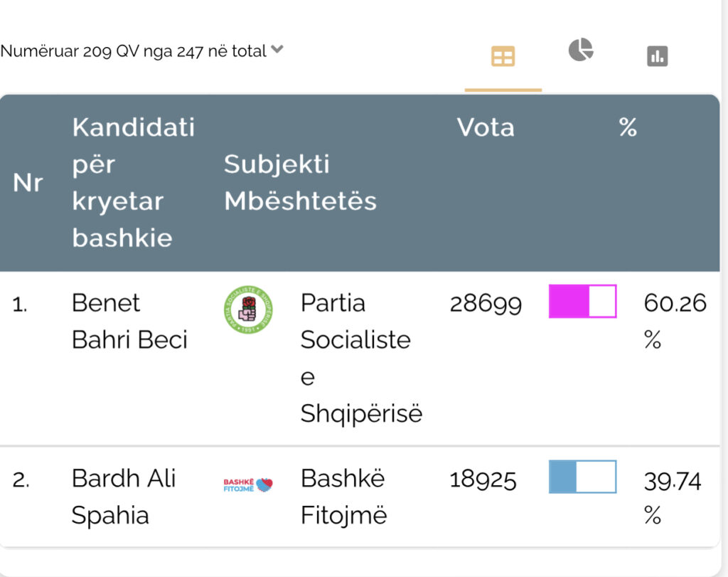Viewport: 728px width, 577px height.
Task: Click the 39.74 % percentage value
Action: [x=672, y=496]
